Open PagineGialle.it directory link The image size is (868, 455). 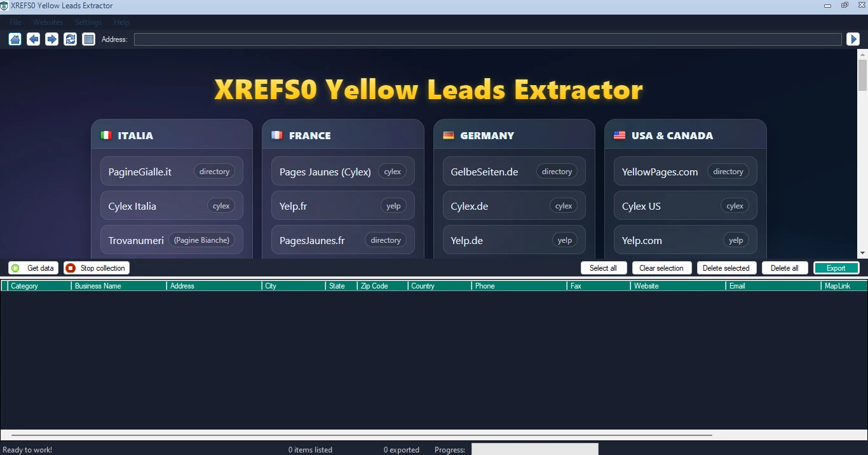pos(172,172)
